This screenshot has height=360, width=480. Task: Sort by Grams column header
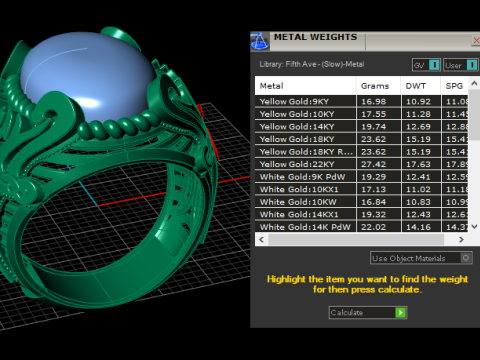tap(378, 86)
